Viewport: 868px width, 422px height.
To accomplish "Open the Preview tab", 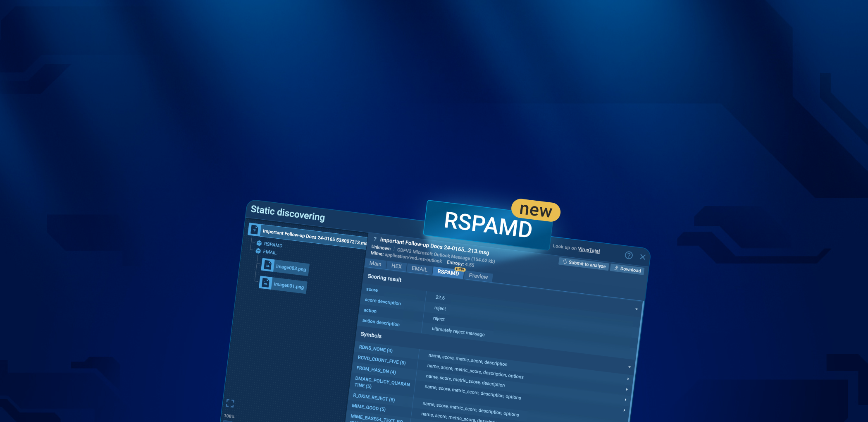I will [x=478, y=276].
